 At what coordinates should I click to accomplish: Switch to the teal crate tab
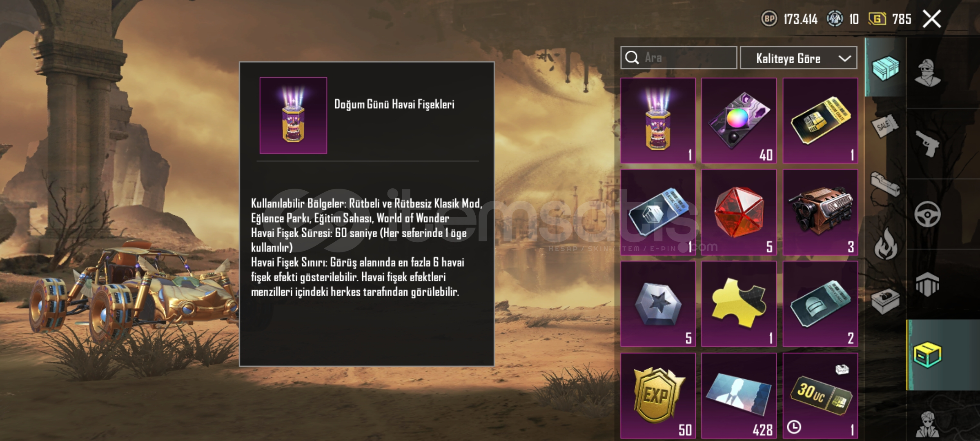885,68
